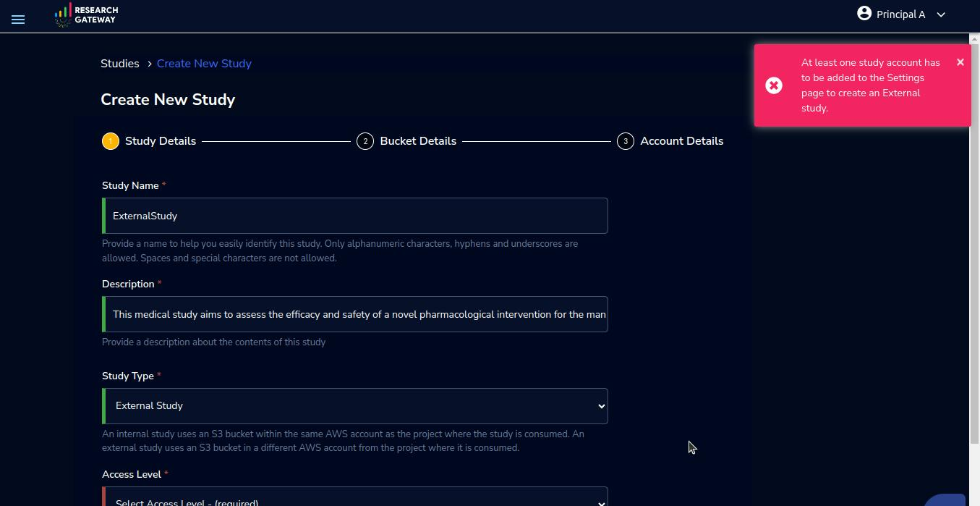Go to Studies breadcrumb link
This screenshot has width=980, height=506.
tap(120, 64)
